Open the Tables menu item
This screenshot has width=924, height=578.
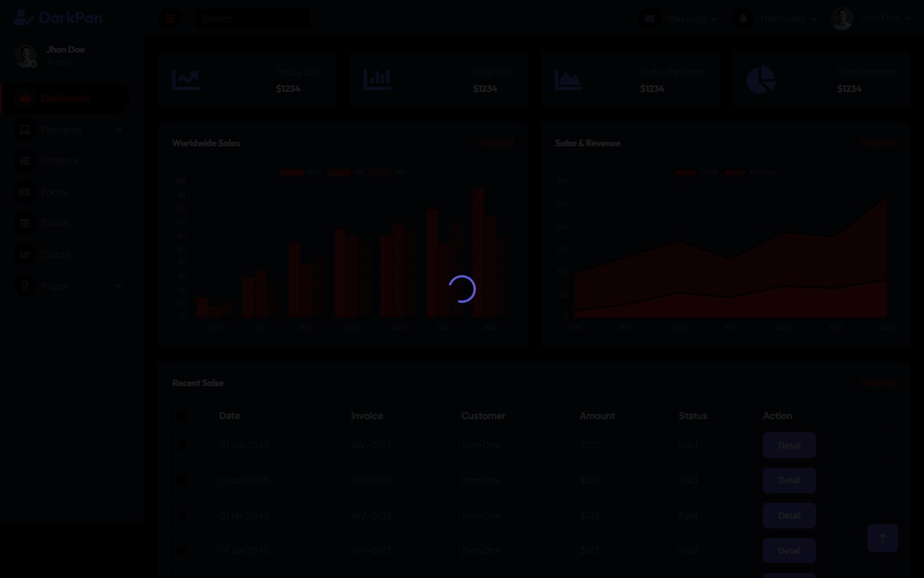coord(65,223)
